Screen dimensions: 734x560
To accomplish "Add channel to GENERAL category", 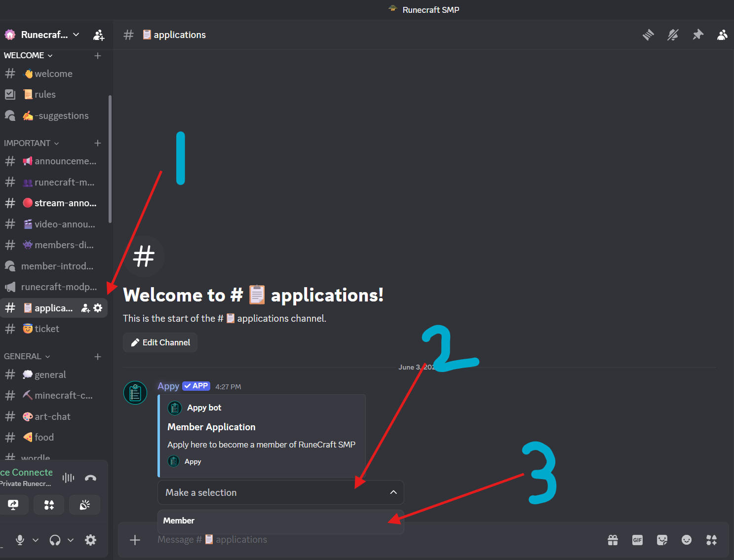I will pos(98,357).
